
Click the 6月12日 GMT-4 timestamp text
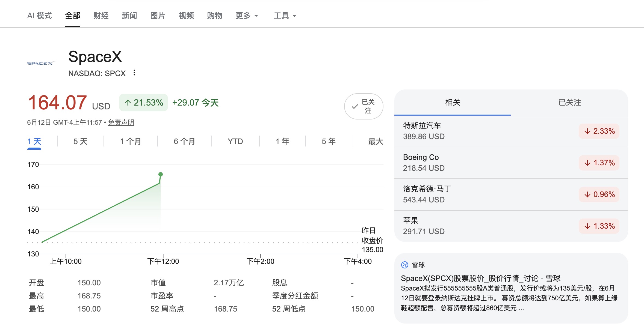point(64,122)
